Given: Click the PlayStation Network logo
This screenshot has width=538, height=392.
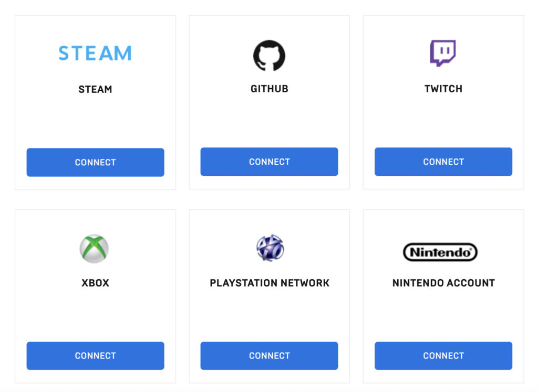Looking at the screenshot, I should point(269,248).
